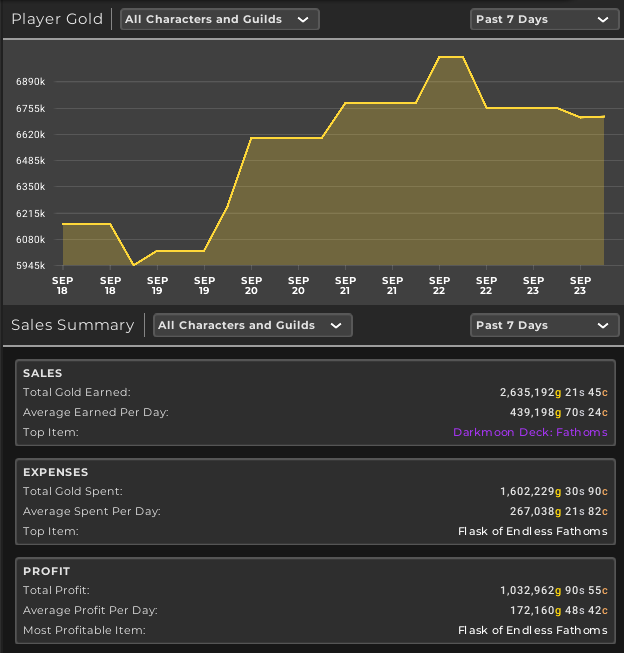Select the SALES panel header

(x=42, y=373)
